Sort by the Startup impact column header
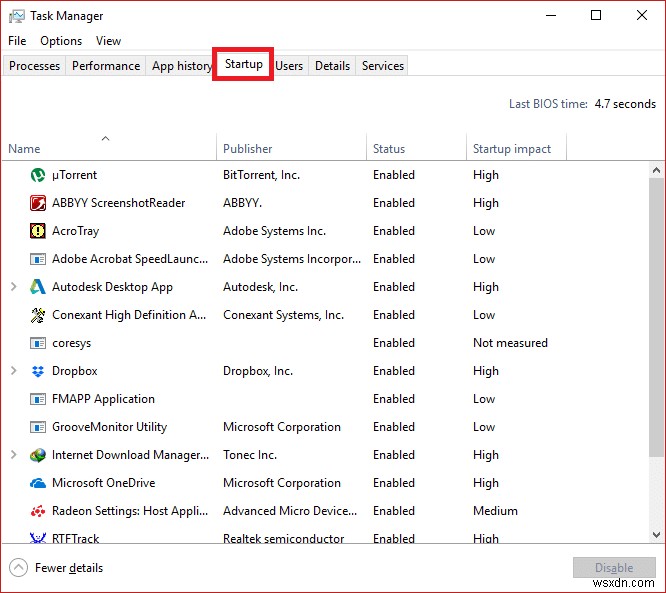The width and height of the screenshot is (666, 593). (516, 147)
